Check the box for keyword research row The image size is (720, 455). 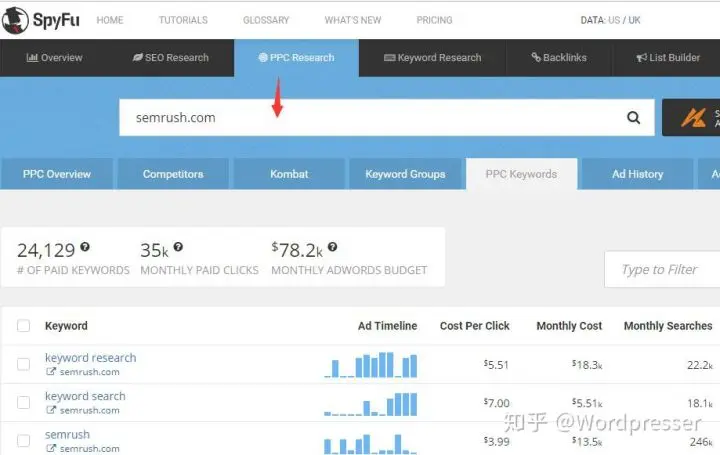[x=23, y=364]
